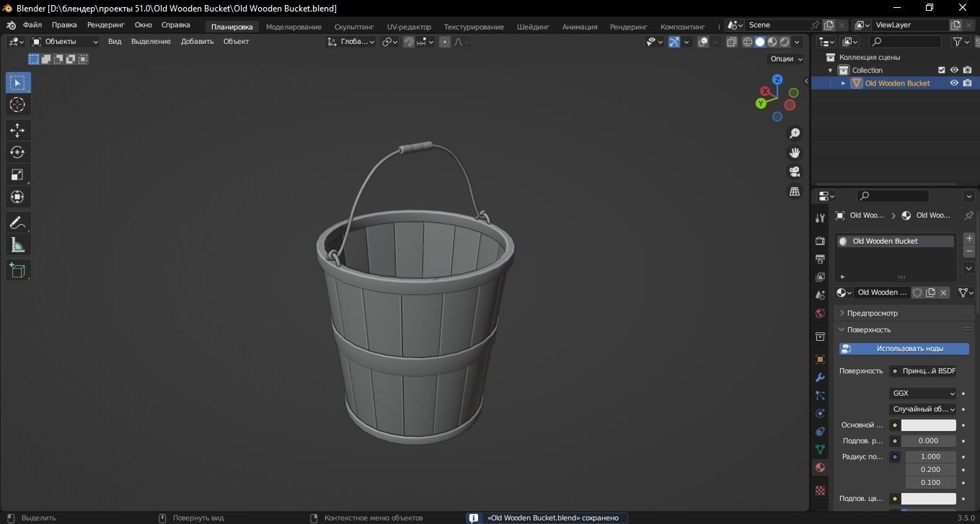980x524 pixels.
Task: Unlink the Old Wooden material datablock
Action: (943, 293)
